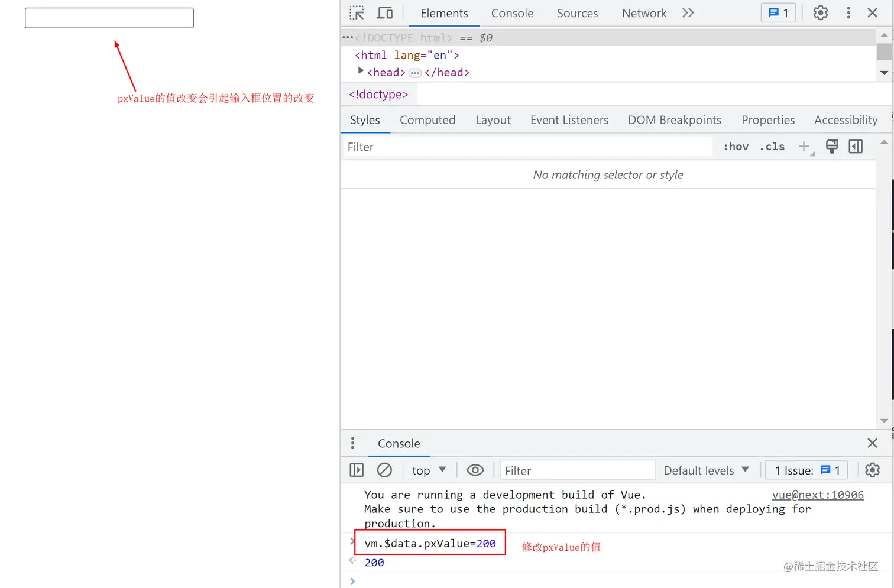Screen dimensions: 894x588
Task: Click the text input box on the page
Action: pyautogui.click(x=109, y=18)
